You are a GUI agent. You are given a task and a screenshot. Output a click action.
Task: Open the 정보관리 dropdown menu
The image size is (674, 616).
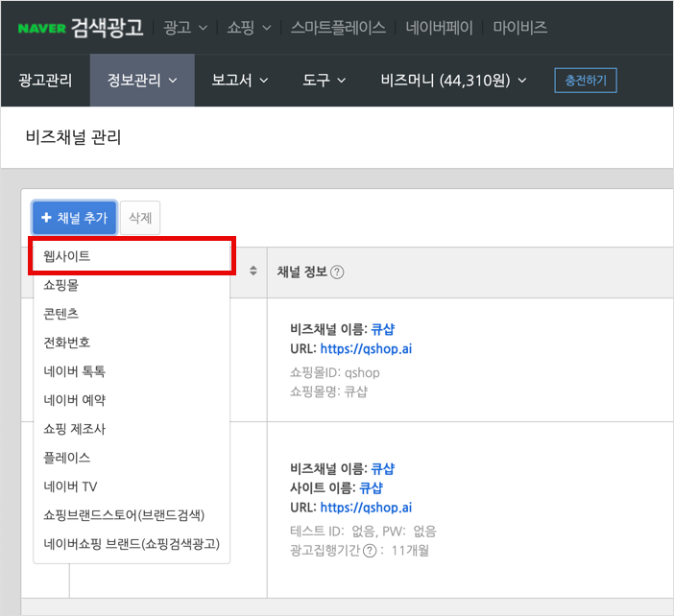[142, 81]
